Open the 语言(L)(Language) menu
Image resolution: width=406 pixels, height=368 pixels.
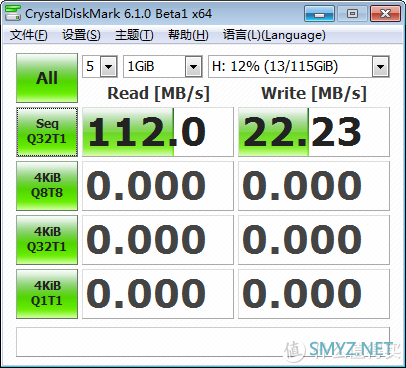point(274,35)
